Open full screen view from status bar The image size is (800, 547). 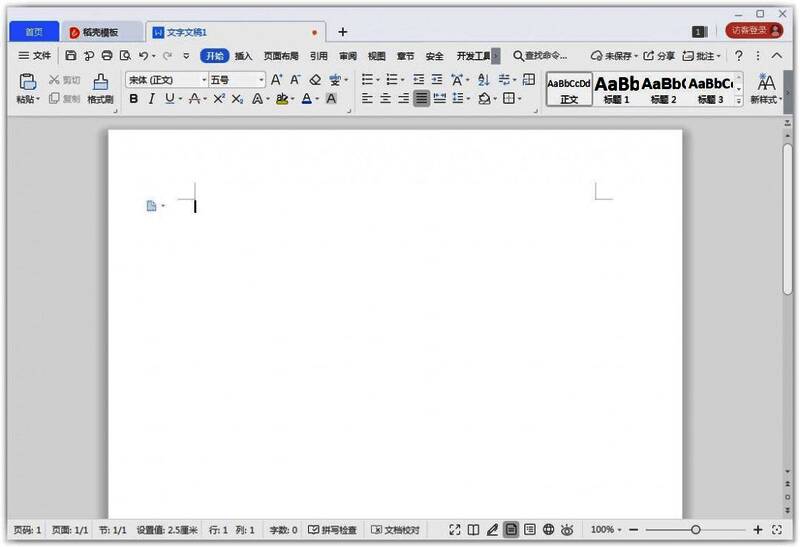tap(455, 529)
